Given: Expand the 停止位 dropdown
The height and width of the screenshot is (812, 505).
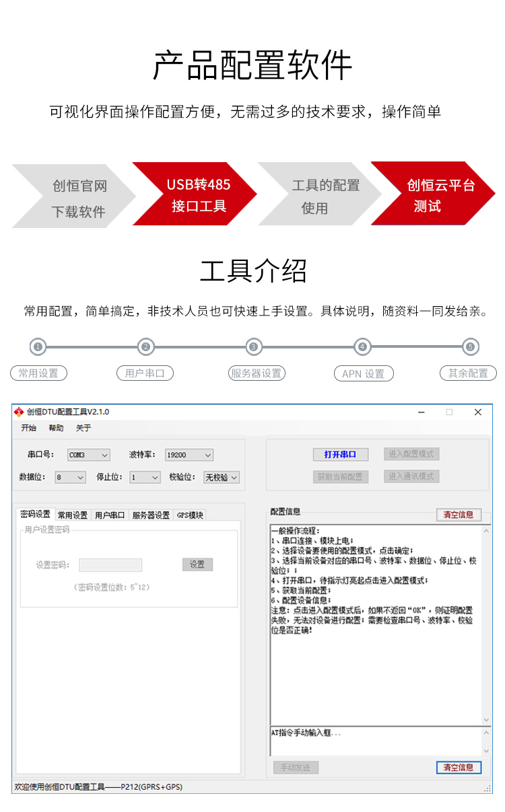Looking at the screenshot, I should pos(145,477).
